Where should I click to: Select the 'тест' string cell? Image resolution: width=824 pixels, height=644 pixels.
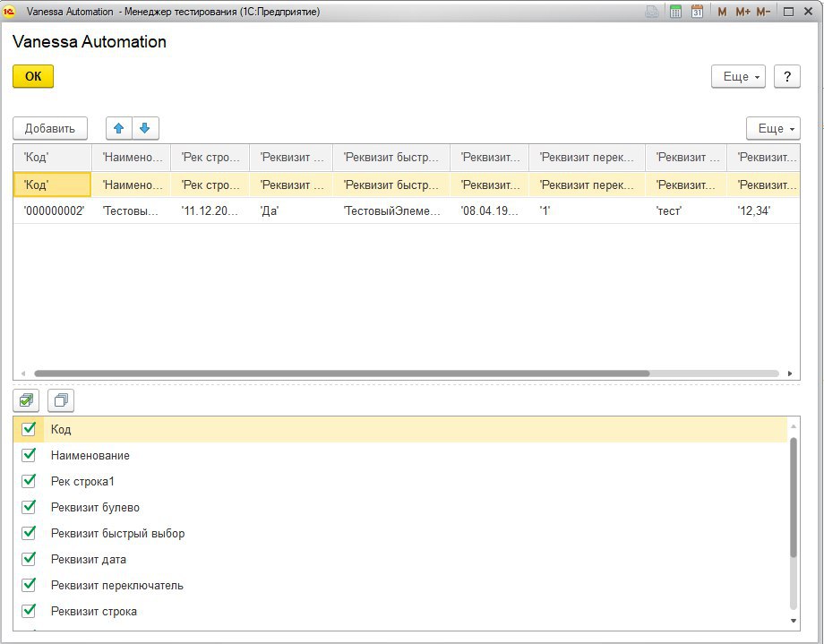(x=686, y=210)
